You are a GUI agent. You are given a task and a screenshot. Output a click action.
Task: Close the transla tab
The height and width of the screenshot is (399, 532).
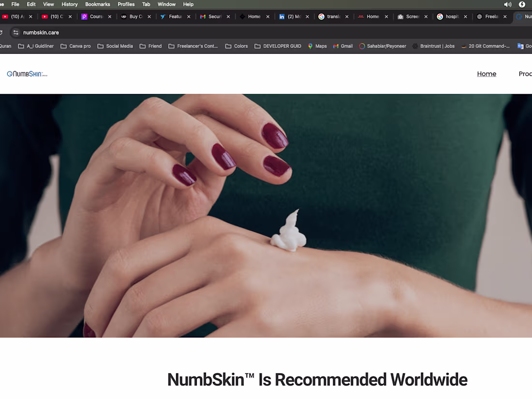pos(347,16)
